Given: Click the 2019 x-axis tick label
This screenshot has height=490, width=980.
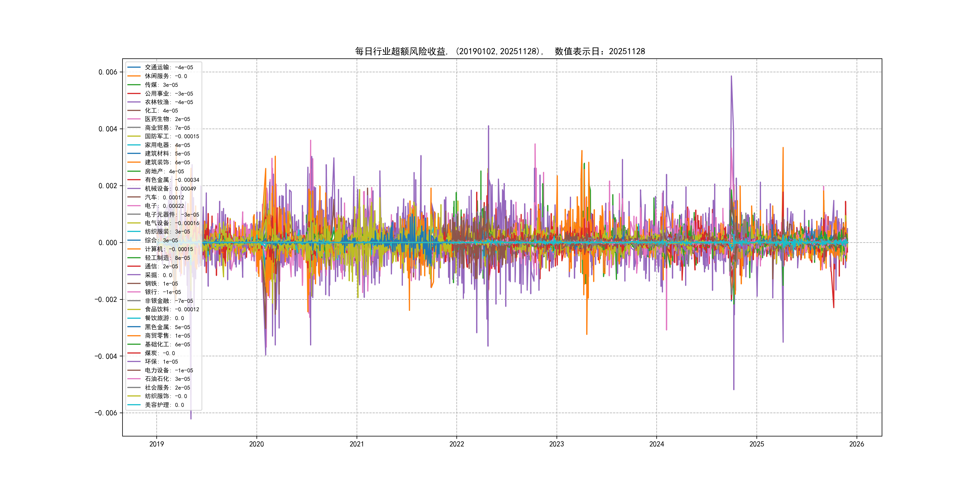Looking at the screenshot, I should 156,444.
